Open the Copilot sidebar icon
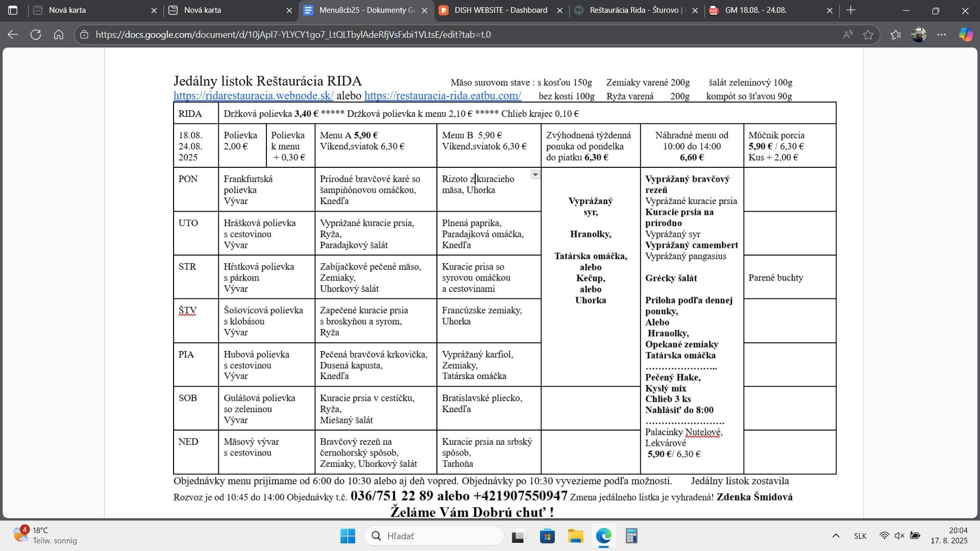Image resolution: width=980 pixels, height=551 pixels. (x=965, y=35)
